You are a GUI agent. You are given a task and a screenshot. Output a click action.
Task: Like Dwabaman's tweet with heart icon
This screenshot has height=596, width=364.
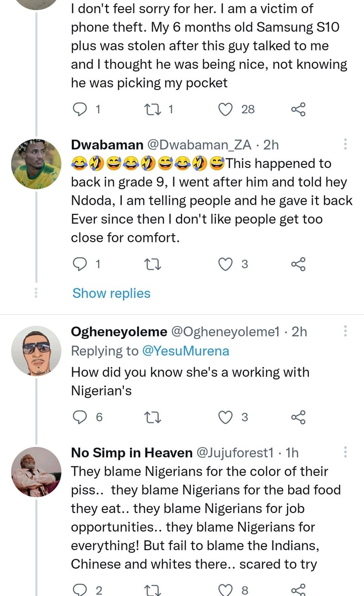click(x=226, y=264)
